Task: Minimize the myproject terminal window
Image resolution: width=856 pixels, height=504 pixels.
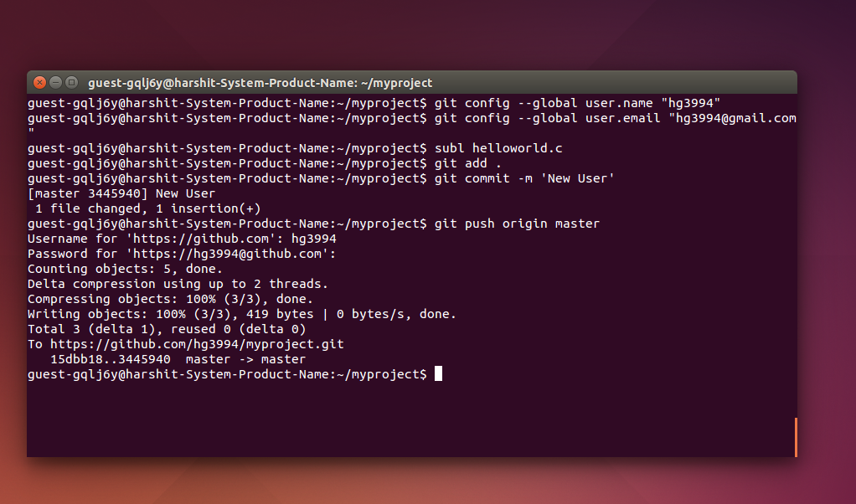Action: [x=55, y=82]
